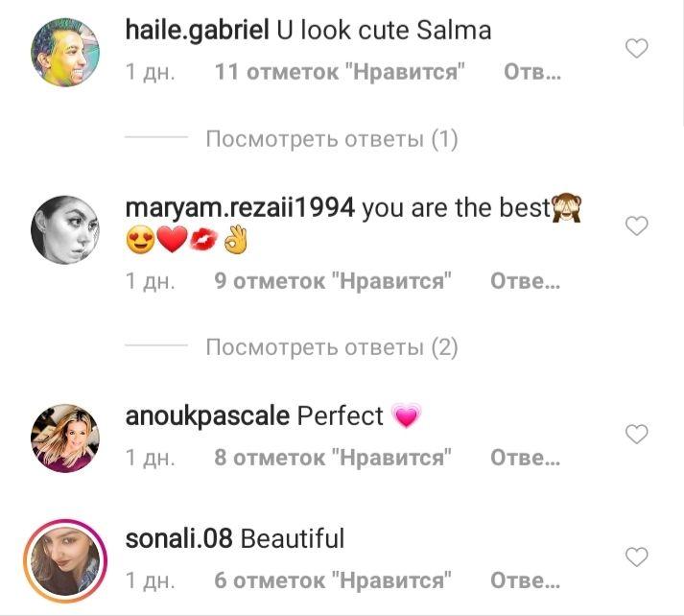Open maryam.rezaii1994's profile avatar
The width and height of the screenshot is (684, 616).
point(65,230)
